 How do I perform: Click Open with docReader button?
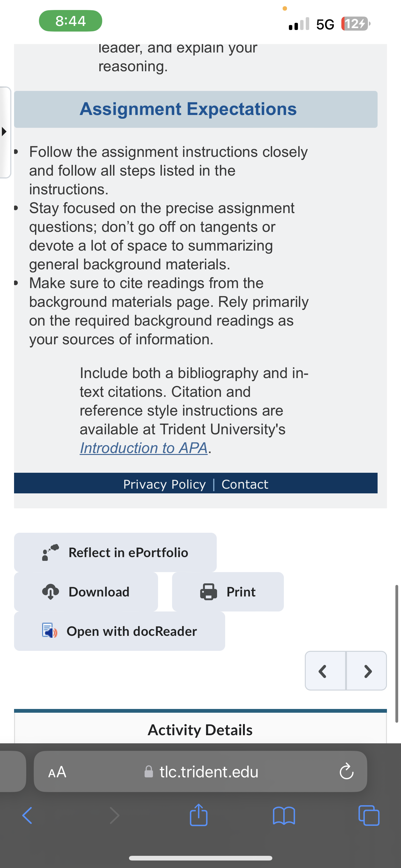point(120,631)
